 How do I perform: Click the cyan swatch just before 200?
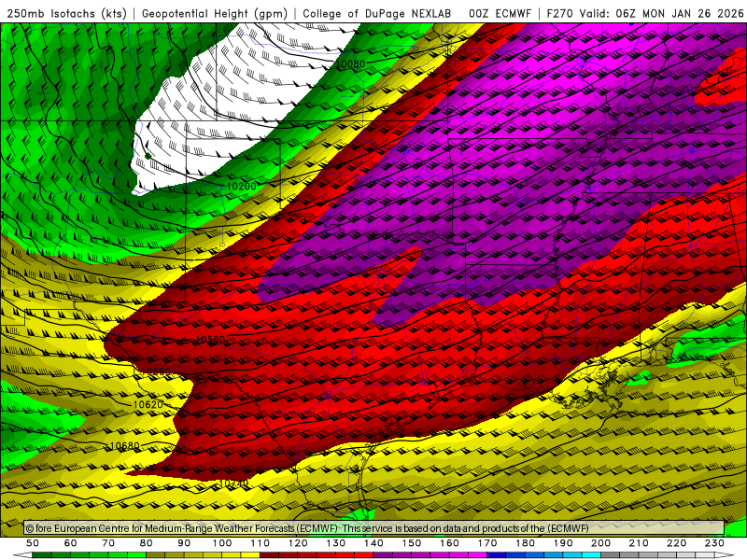pos(591,555)
